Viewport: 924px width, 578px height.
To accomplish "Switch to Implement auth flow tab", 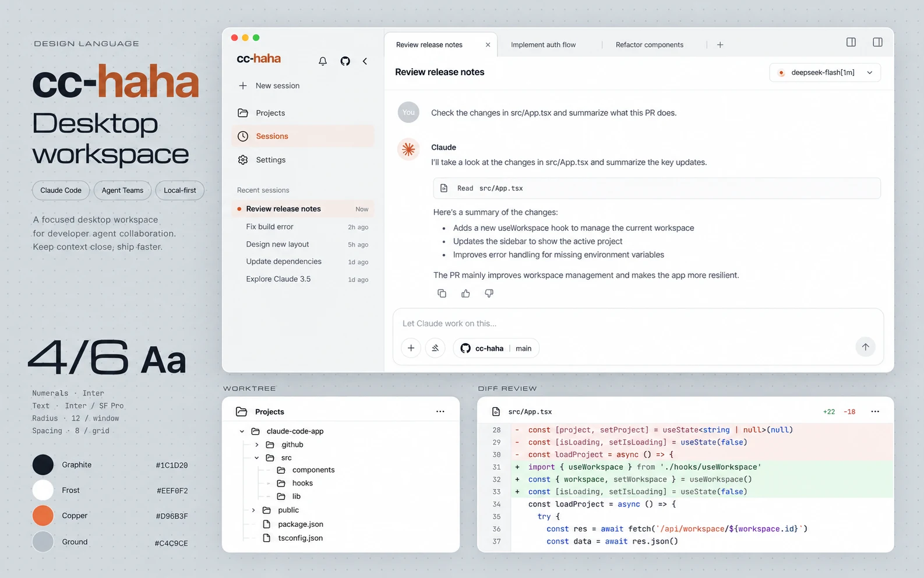I will tap(543, 45).
